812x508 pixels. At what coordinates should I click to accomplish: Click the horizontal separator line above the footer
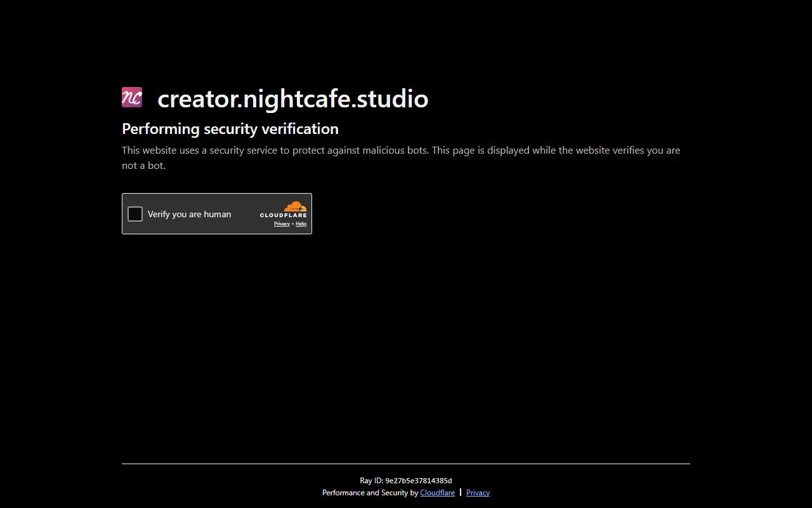[x=406, y=464]
